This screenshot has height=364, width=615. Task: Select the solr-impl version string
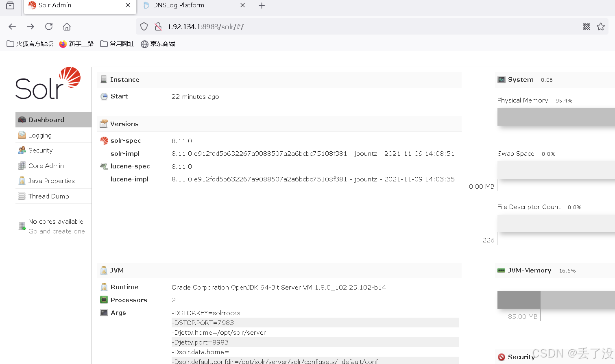[x=313, y=153]
